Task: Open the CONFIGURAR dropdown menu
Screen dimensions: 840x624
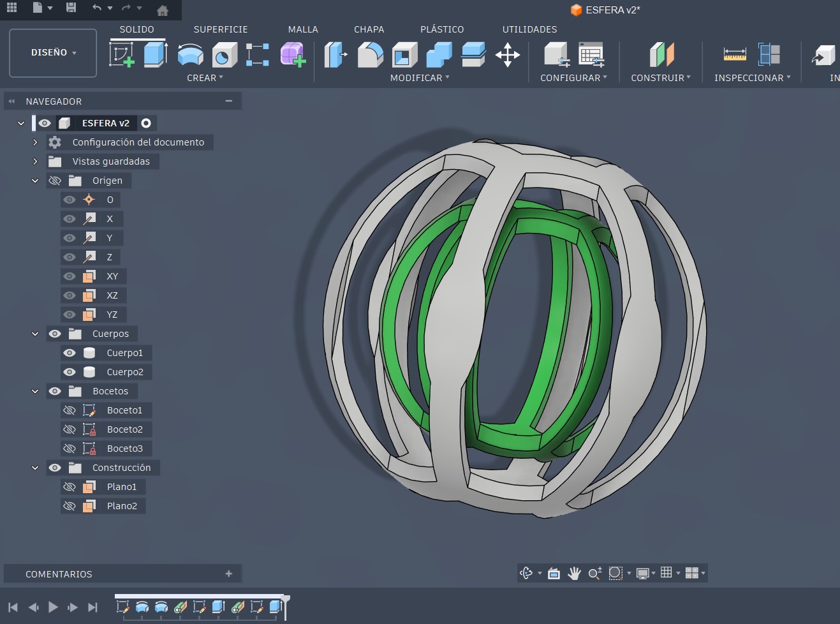Action: [574, 78]
